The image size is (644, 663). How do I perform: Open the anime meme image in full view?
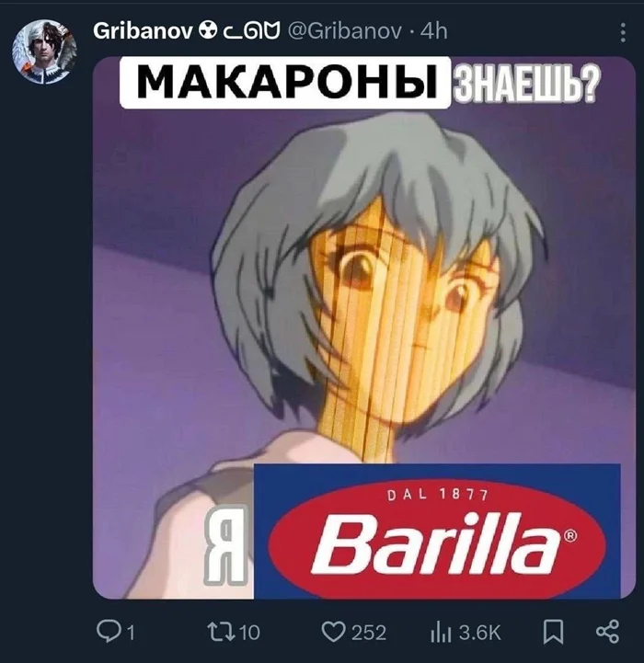click(364, 327)
